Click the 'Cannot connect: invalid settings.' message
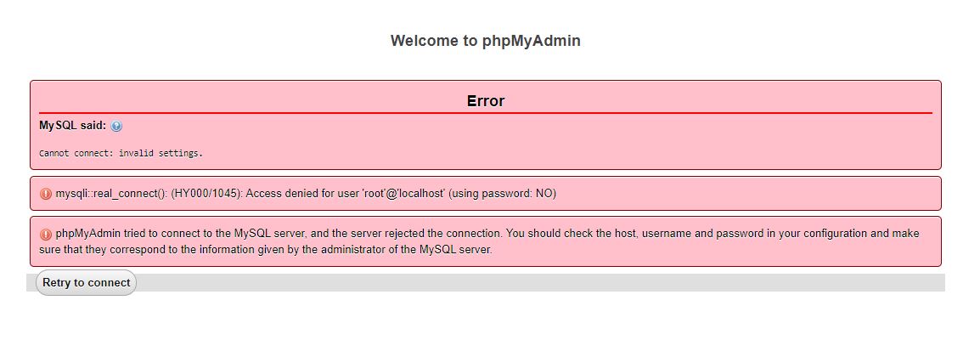Viewport: 980px width, 357px height. tap(121, 154)
